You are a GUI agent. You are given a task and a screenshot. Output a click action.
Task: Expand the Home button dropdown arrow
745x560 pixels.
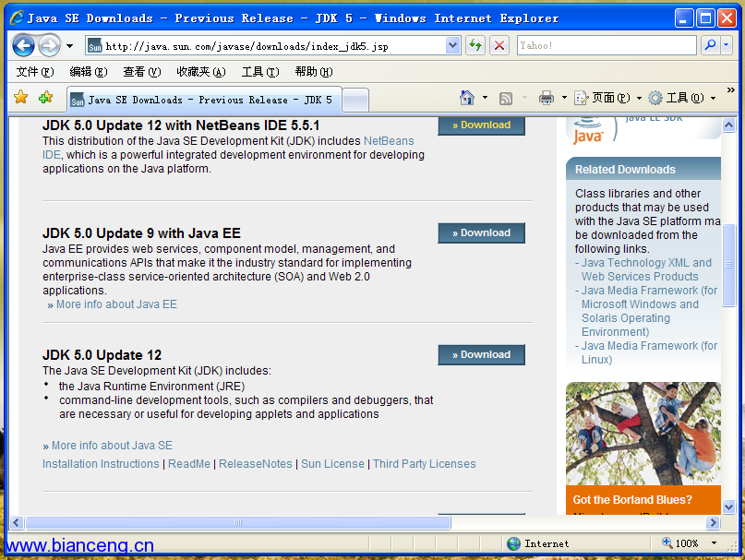point(485,98)
